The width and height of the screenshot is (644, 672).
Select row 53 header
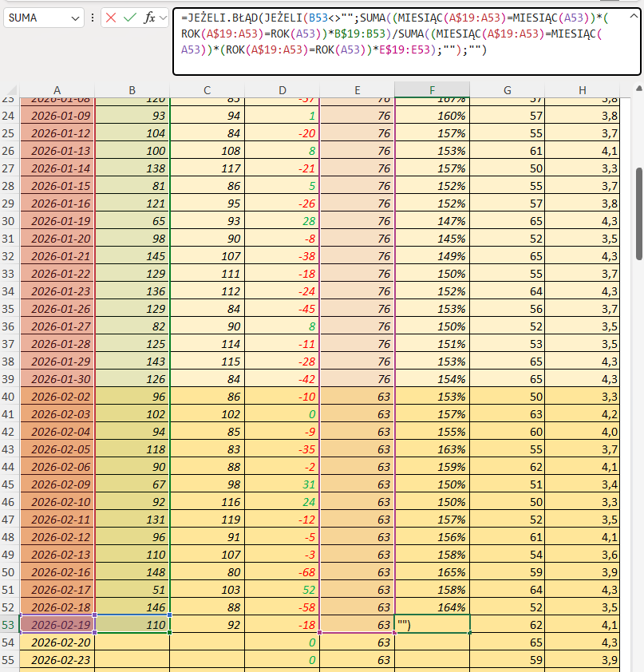coord(9,625)
